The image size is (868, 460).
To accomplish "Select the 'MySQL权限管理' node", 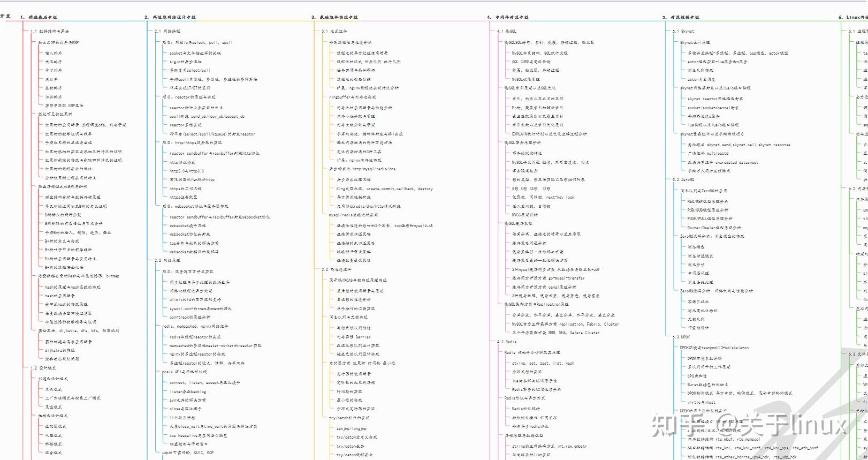I will click(526, 79).
